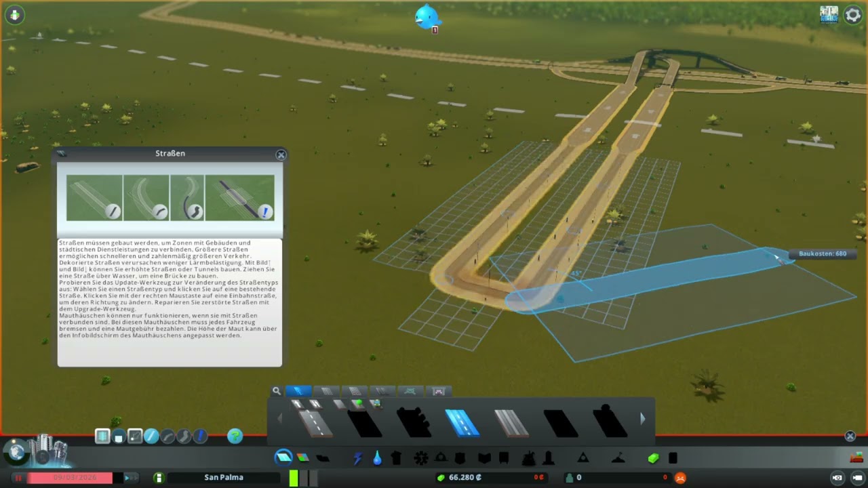
Task: Open the area view icon beside gear
Action: (829, 15)
